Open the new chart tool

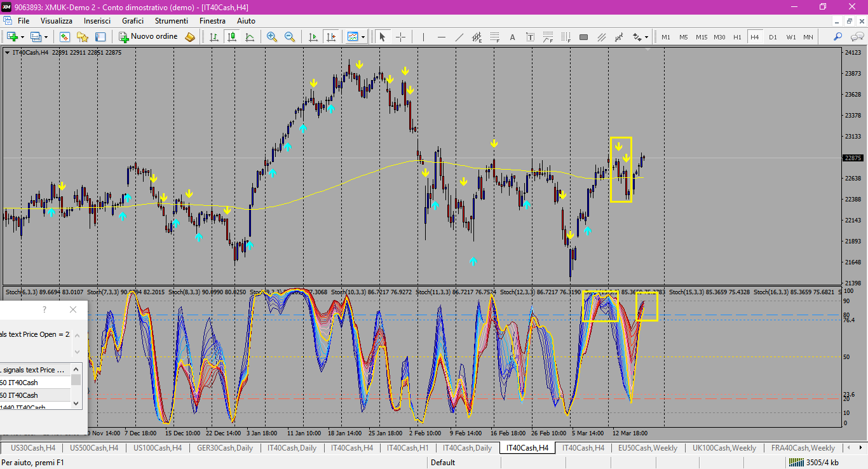pos(11,37)
